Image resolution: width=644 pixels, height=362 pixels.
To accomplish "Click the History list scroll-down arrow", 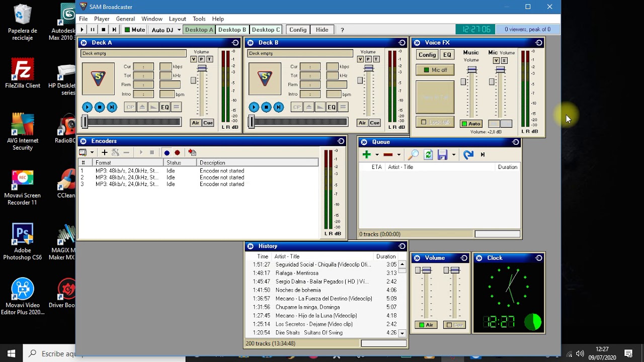I will tap(402, 333).
